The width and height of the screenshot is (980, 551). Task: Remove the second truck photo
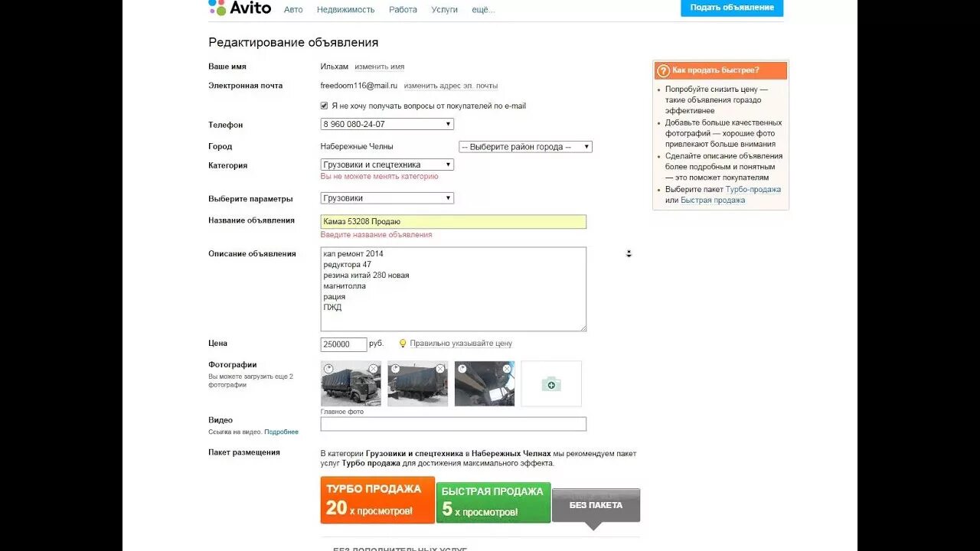tap(440, 369)
